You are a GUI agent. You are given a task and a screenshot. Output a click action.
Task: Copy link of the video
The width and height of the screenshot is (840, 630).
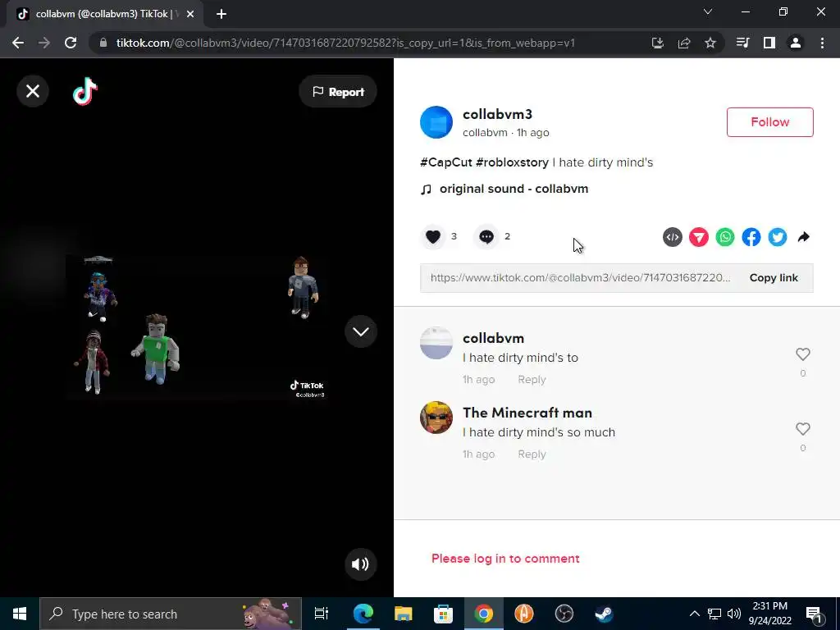[x=774, y=277]
